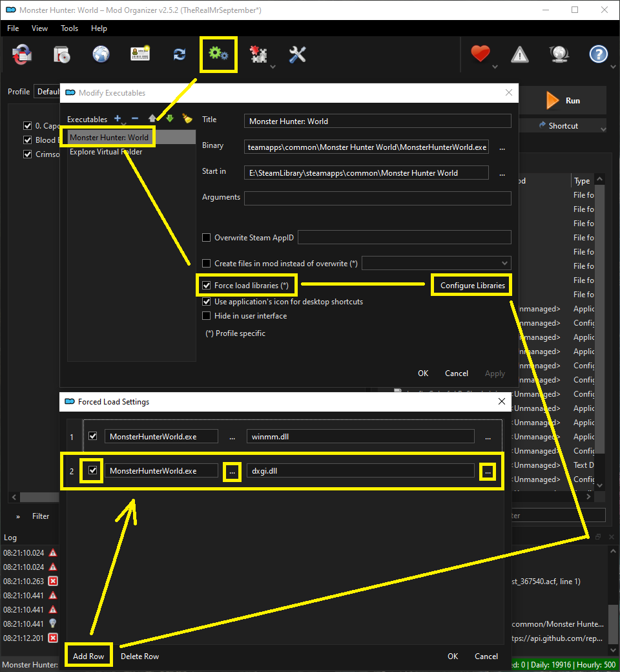This screenshot has height=672, width=620.
Task: Click the broom reset executables icon
Action: (187, 118)
